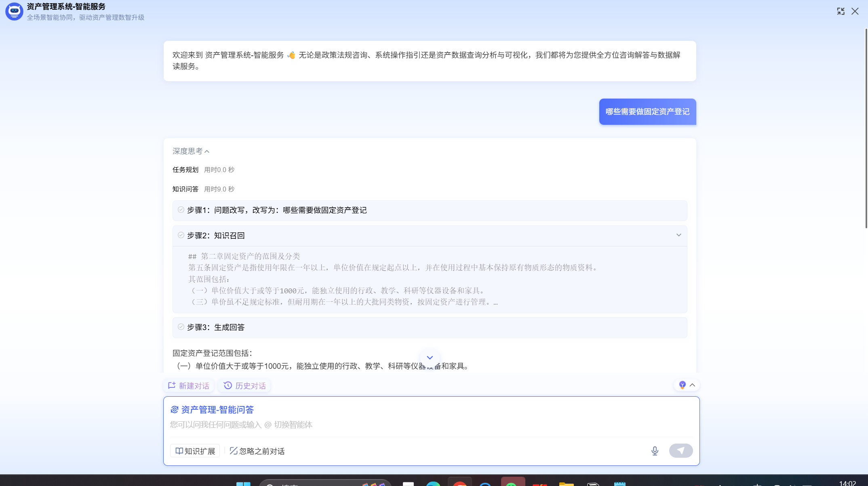Screen dimensions: 868x486
Task: Click the lightbulb suggestions icon
Action: point(683,385)
